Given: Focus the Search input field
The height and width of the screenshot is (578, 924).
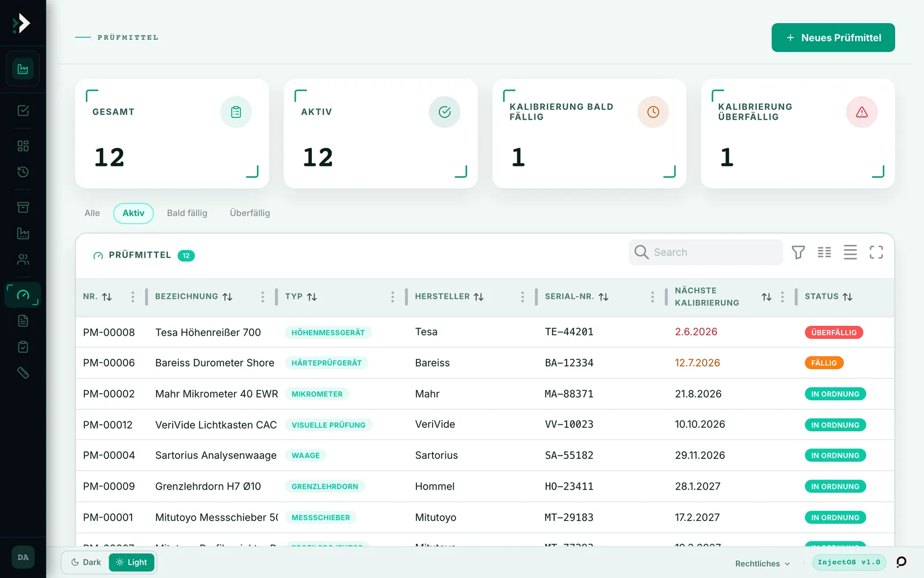Looking at the screenshot, I should click(706, 253).
